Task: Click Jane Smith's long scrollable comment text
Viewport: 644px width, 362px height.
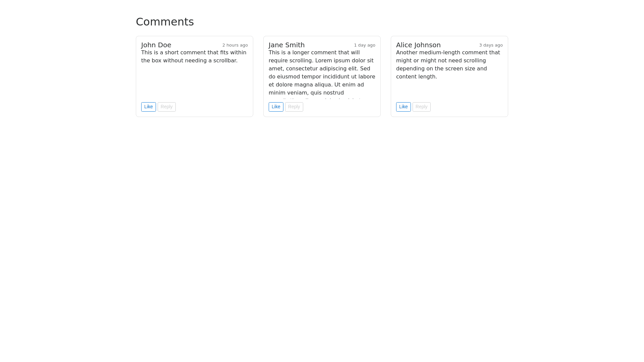Action: [321, 73]
